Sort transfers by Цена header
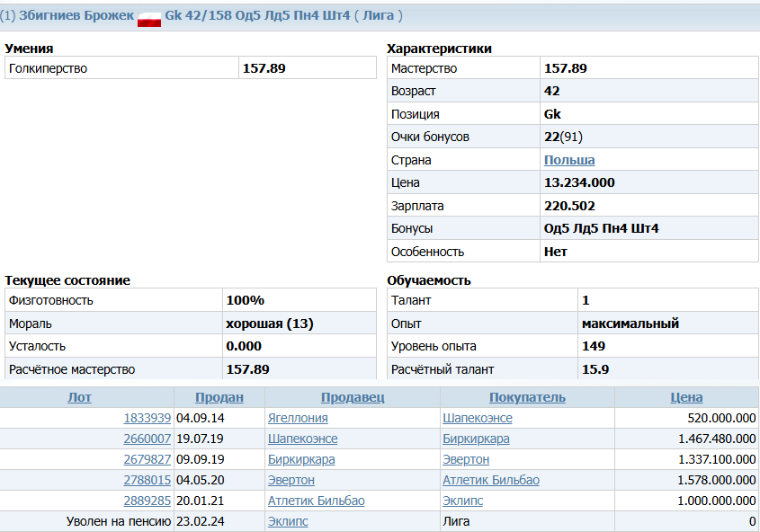 click(686, 397)
